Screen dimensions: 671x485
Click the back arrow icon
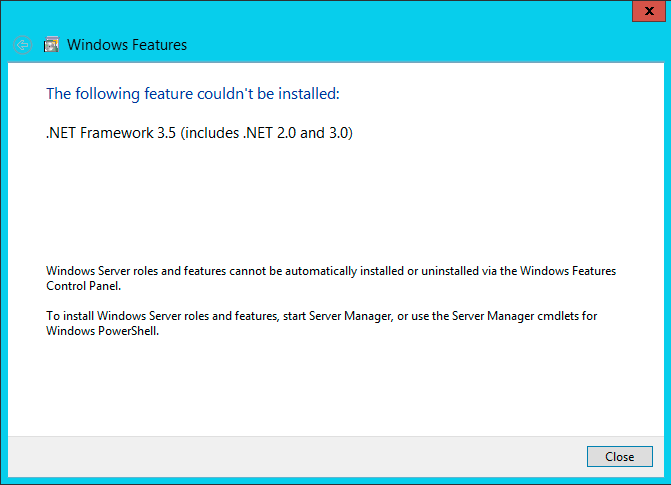click(22, 45)
